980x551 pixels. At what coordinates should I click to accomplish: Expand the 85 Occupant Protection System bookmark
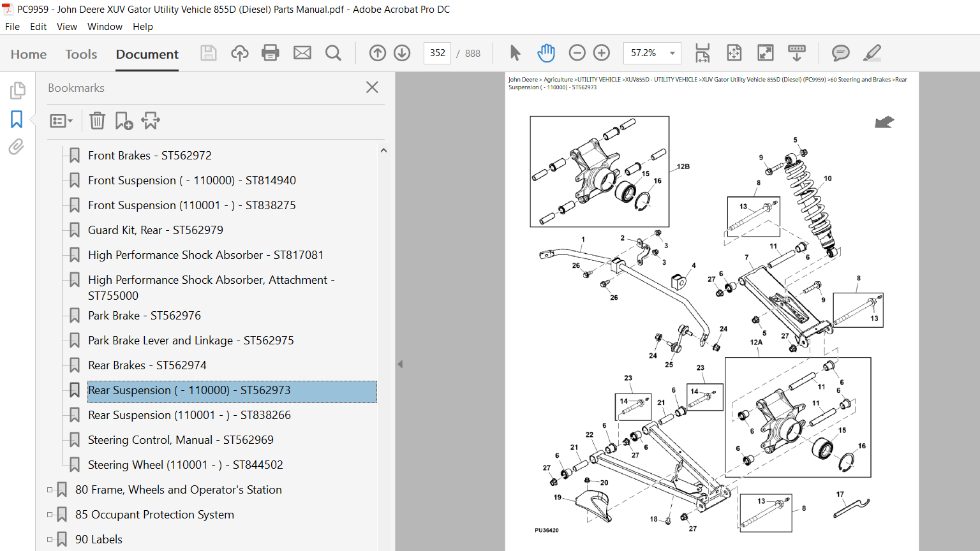50,515
